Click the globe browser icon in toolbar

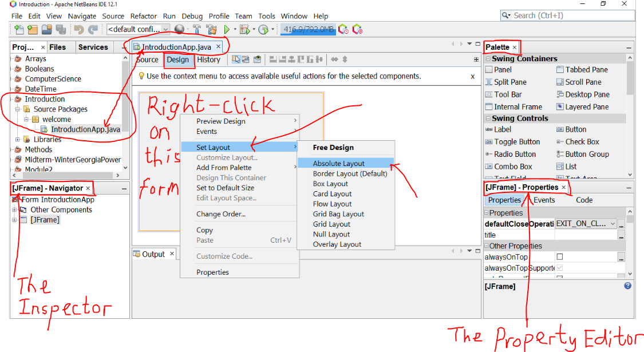tap(179, 29)
